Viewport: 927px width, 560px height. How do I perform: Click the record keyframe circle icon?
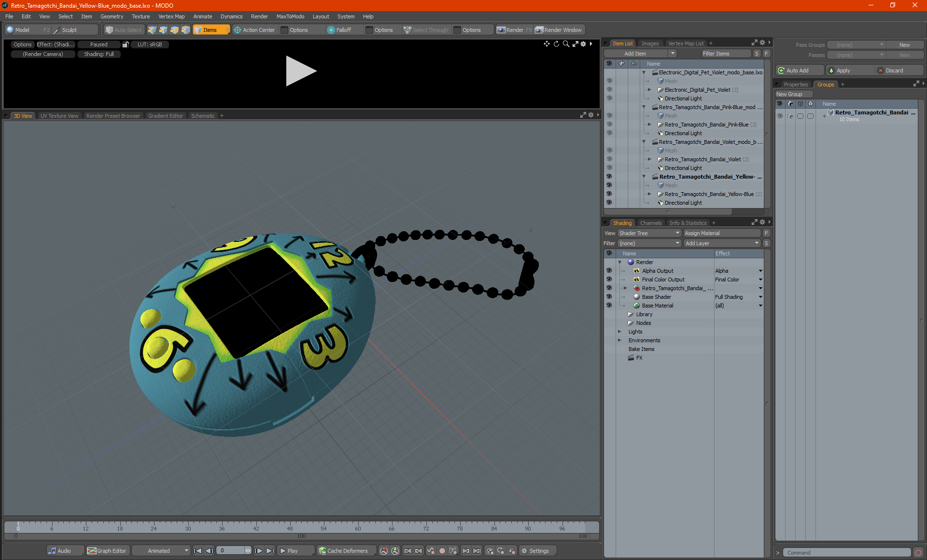[x=442, y=551]
